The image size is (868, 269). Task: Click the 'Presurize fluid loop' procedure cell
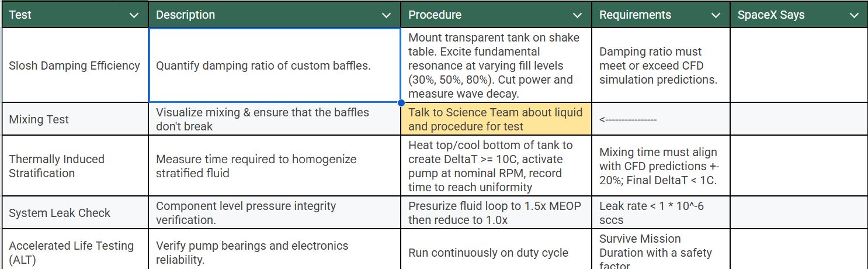pyautogui.click(x=495, y=213)
